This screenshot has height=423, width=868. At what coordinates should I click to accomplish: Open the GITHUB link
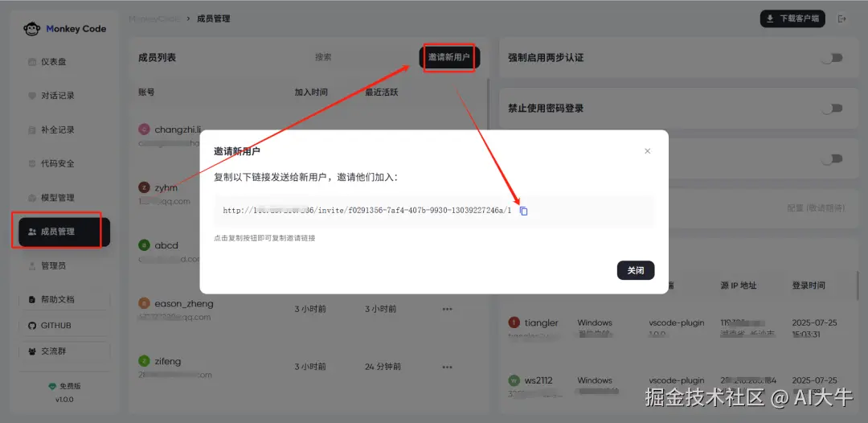(x=64, y=326)
